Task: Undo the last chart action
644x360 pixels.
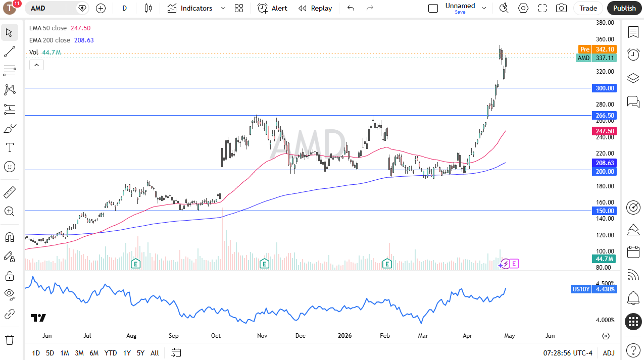Action: click(351, 8)
